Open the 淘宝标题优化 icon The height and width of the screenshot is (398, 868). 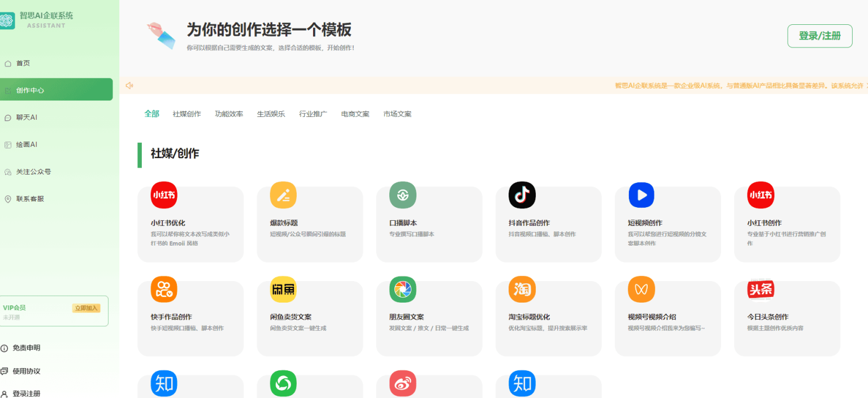click(x=522, y=290)
